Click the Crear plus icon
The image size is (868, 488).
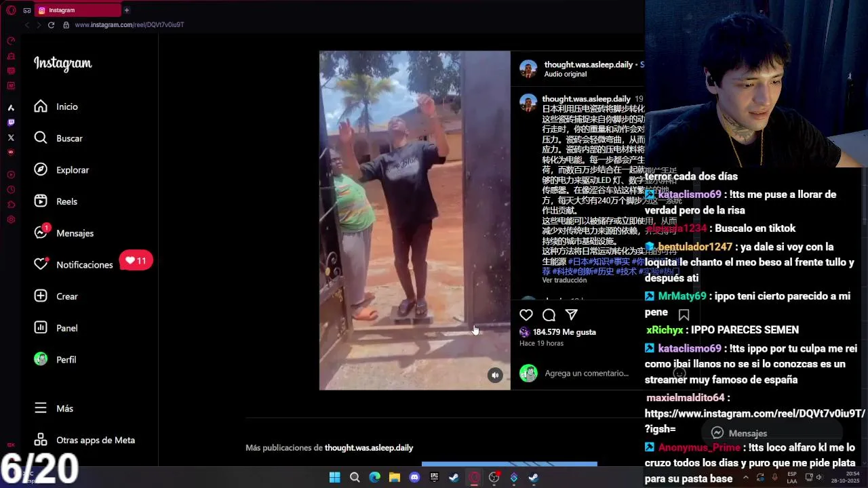(x=41, y=296)
